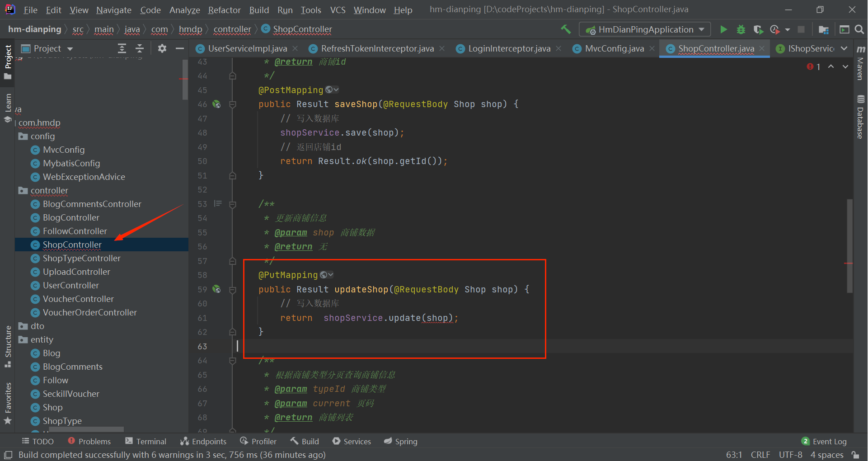Go to the next highlighted error arrow
Screen dimensions: 868x461
845,66
